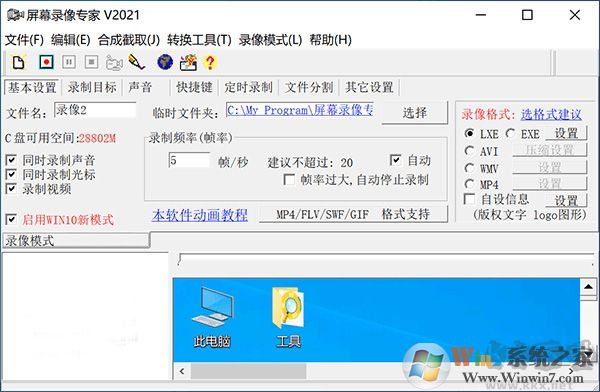Click the stop recording toolbar icon
The width and height of the screenshot is (600, 392).
(91, 62)
